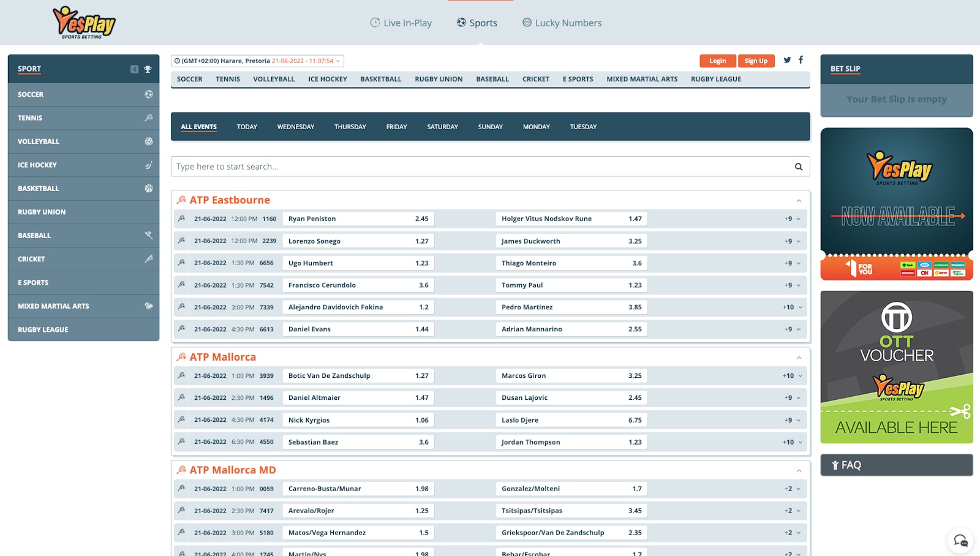Image resolution: width=980 pixels, height=556 pixels.
Task: Expand +10 markets for Marcos Giron match
Action: [x=791, y=376]
